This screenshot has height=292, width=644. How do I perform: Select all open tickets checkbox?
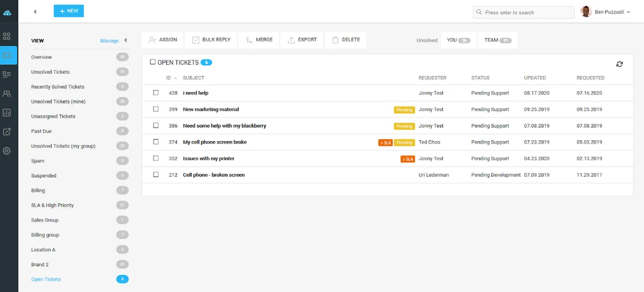pos(153,62)
